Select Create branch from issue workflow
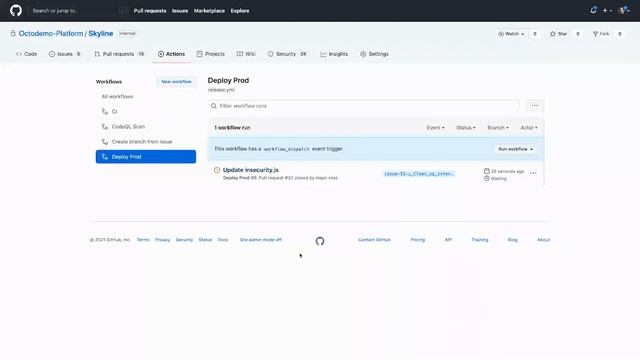 [x=146, y=142]
